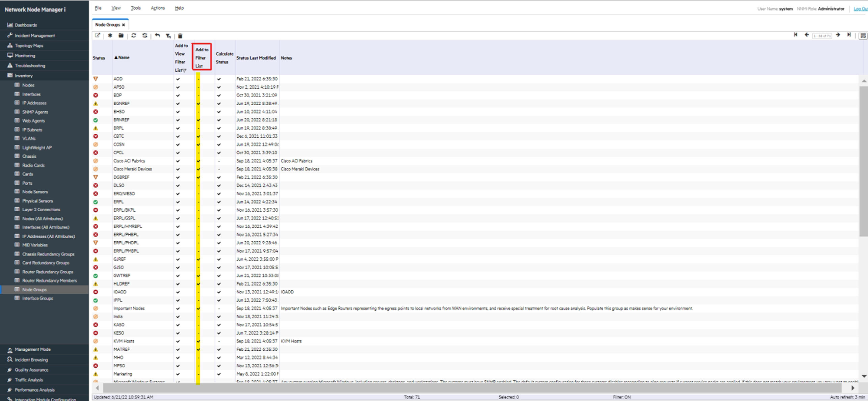Refresh the Node Groups table
Screen dimensions: 868x401
click(134, 35)
